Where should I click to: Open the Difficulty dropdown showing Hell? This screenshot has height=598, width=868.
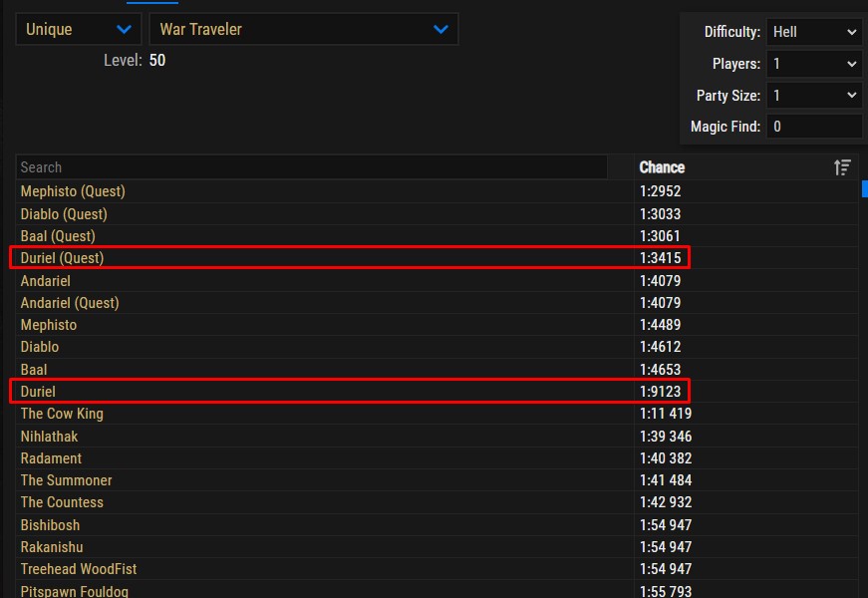click(814, 32)
